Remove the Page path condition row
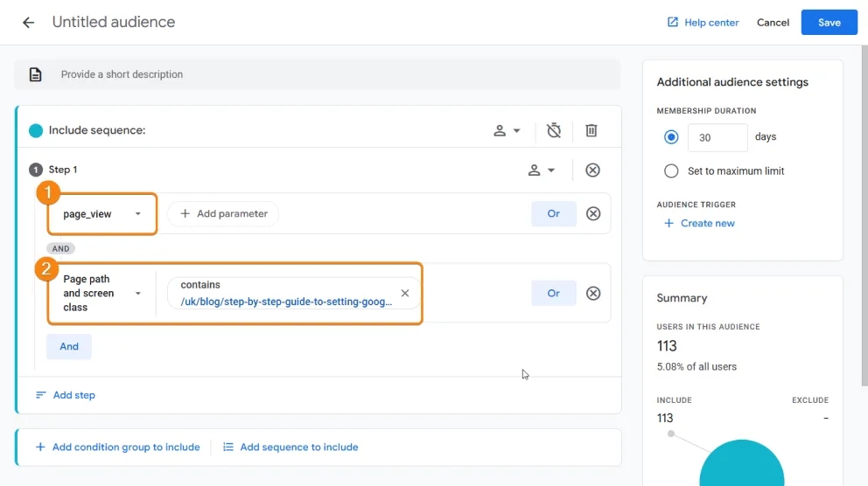 [x=593, y=294]
